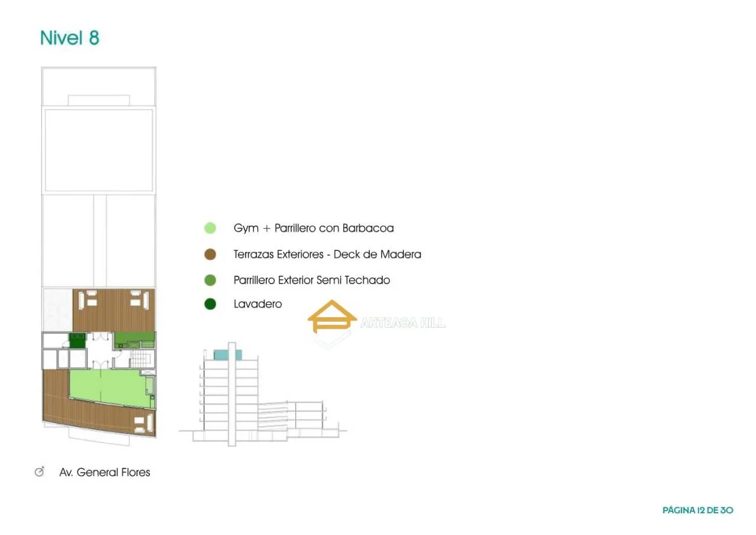The width and height of the screenshot is (756, 535).
Task: Click the 'PÁGINA 12 DE 30' page indicator
Action: tap(698, 510)
